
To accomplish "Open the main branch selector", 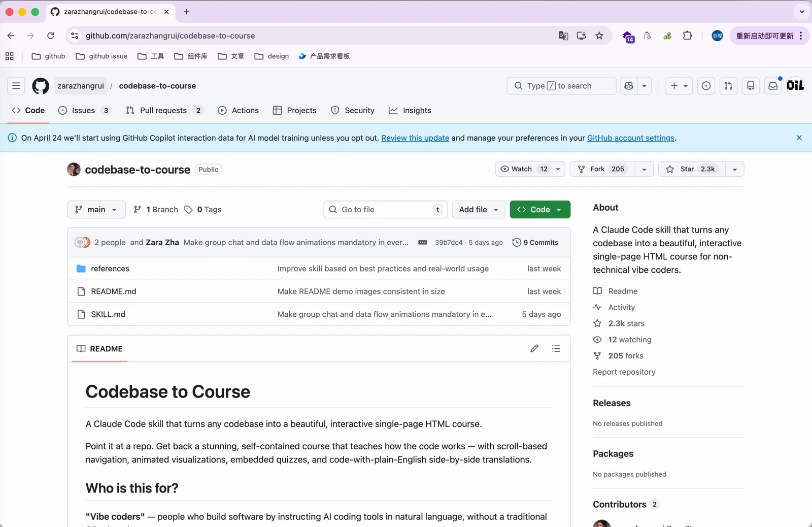I will (x=96, y=210).
